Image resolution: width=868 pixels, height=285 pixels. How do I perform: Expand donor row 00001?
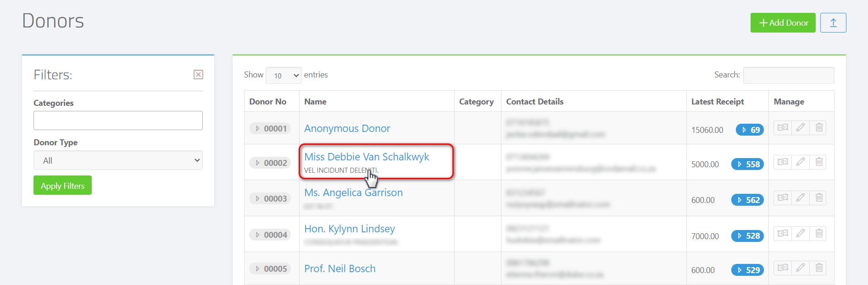(270, 128)
